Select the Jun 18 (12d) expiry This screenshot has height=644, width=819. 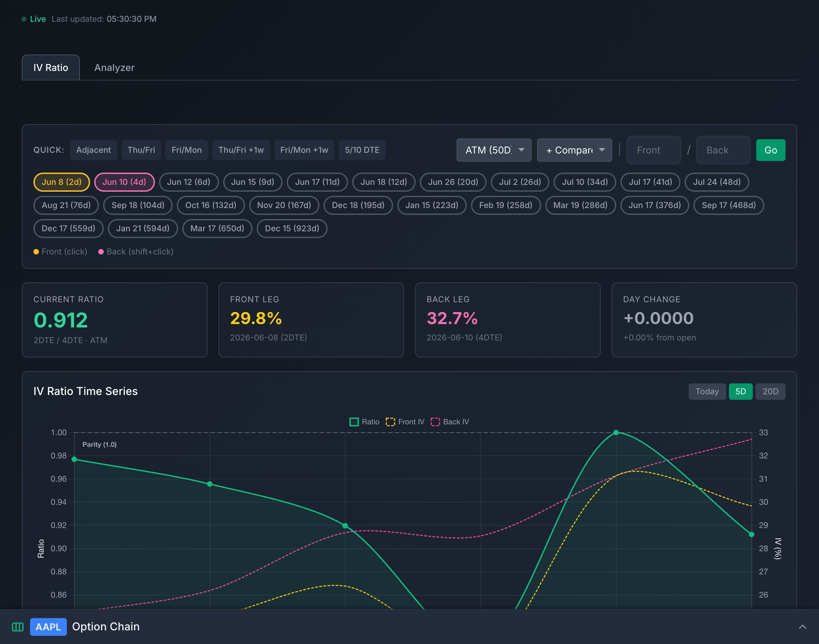[x=384, y=182]
